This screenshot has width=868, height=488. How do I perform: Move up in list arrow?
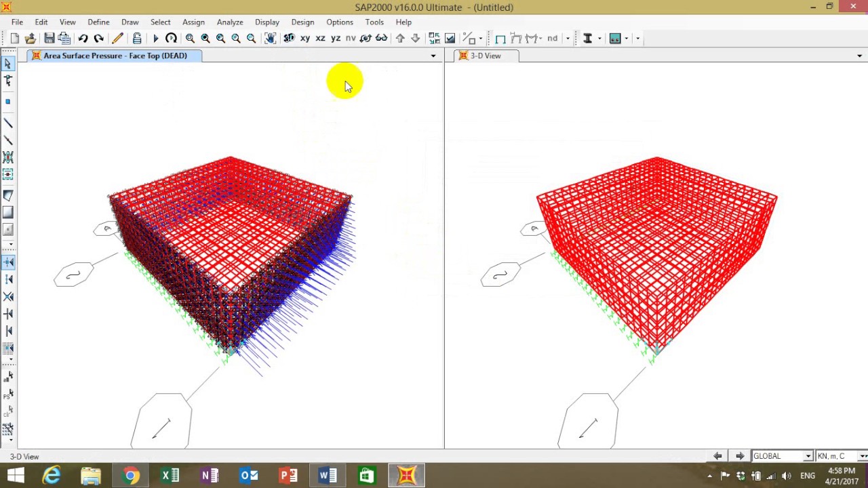tap(400, 39)
